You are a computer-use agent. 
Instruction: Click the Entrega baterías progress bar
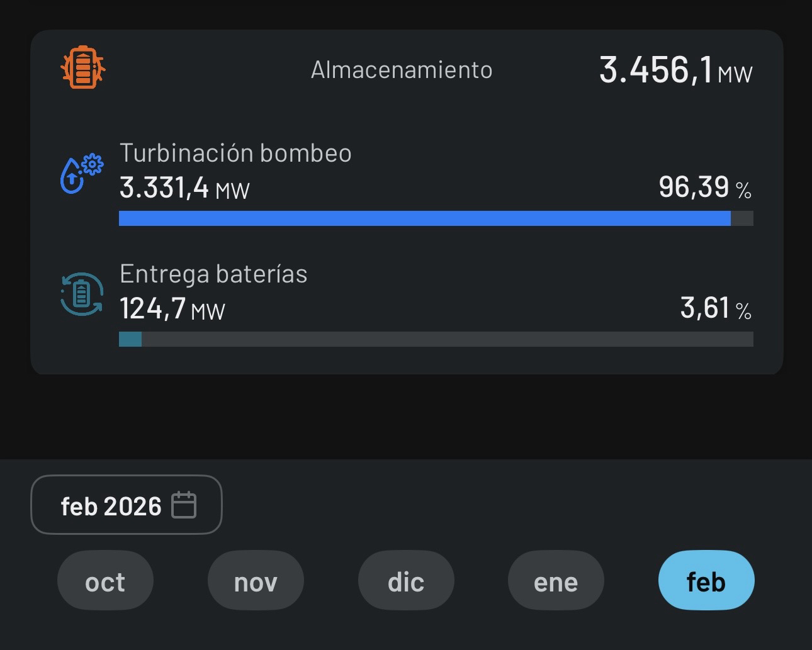436,339
